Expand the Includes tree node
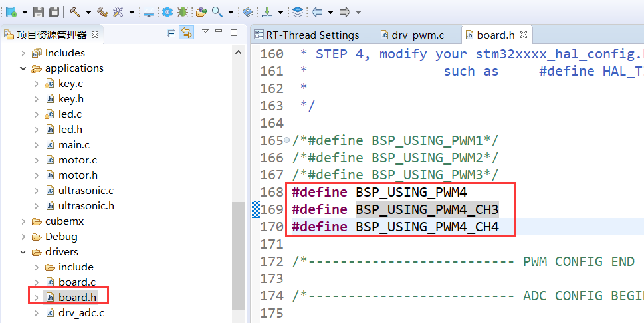 click(23, 53)
